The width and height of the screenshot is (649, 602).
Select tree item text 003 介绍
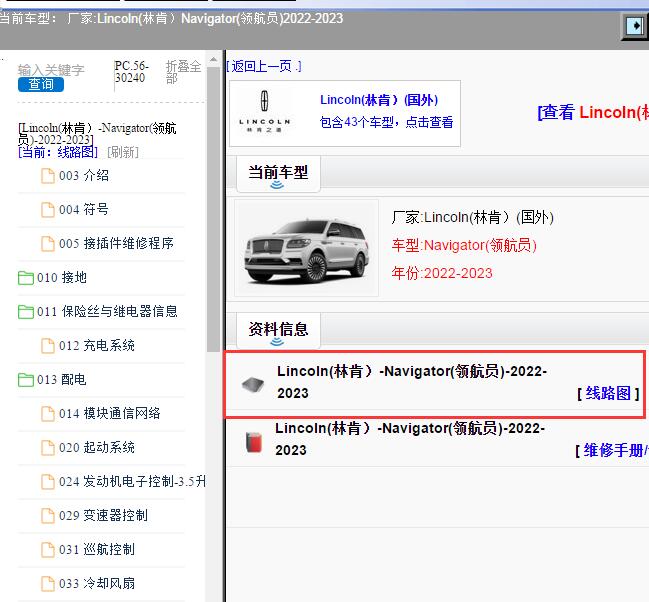(x=84, y=176)
